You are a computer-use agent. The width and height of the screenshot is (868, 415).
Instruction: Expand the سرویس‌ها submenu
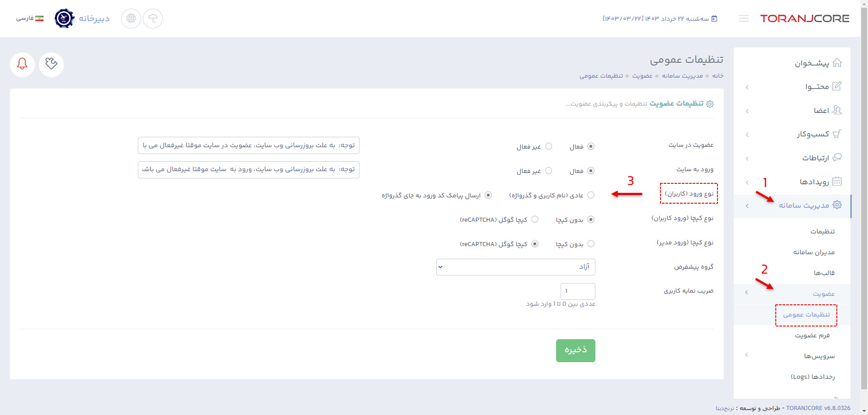(819, 356)
